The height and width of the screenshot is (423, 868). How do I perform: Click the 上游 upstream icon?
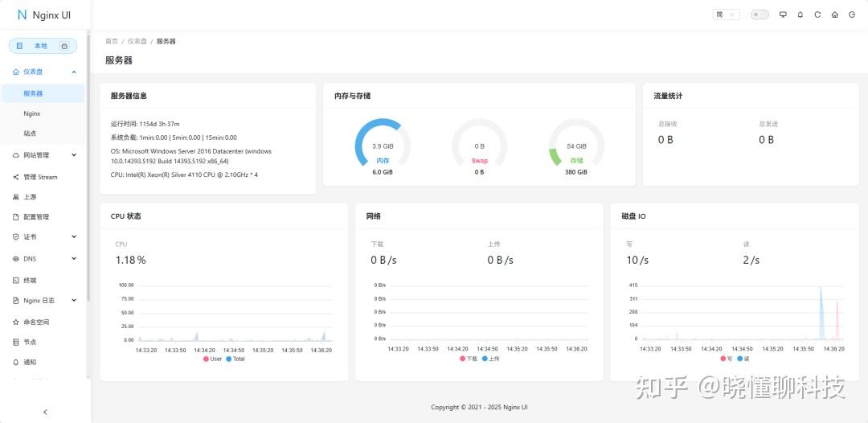(15, 197)
